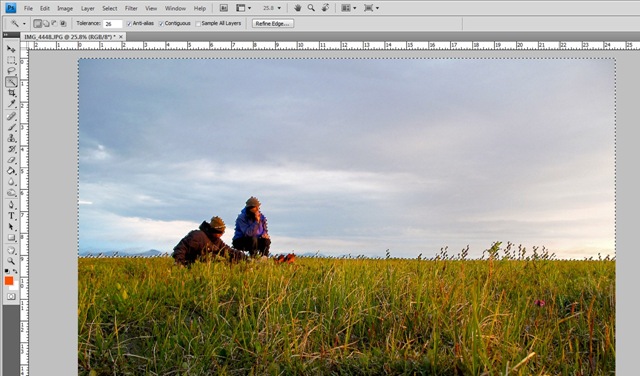Viewport: 640px width, 376px height.
Task: Click the orange foreground color swatch
Action: coord(9,281)
